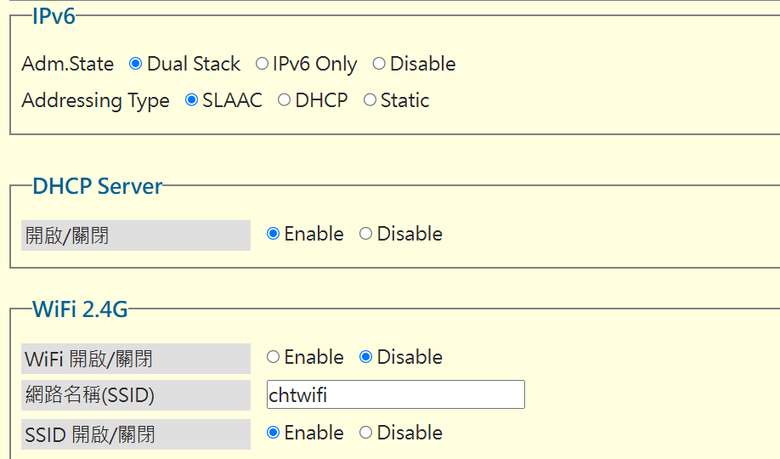Choose IPv6 Only admin state

262,64
